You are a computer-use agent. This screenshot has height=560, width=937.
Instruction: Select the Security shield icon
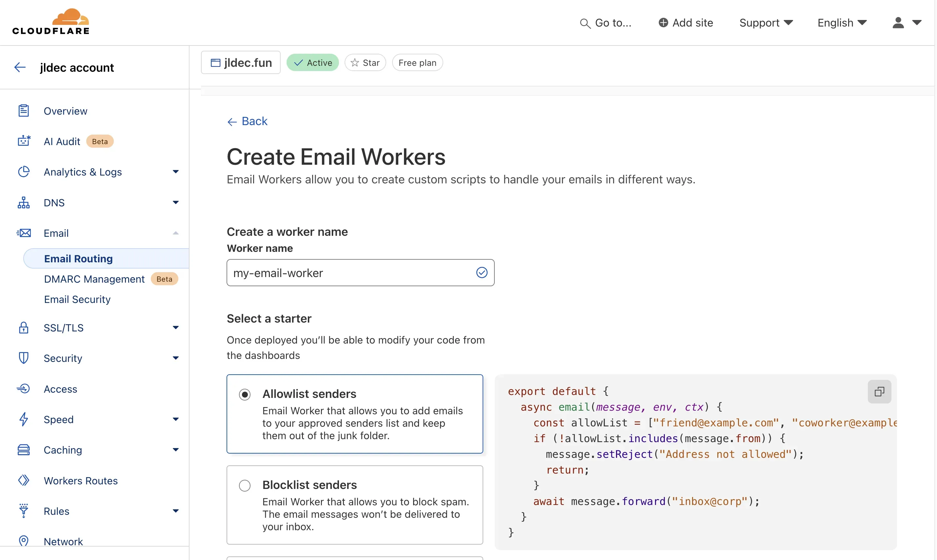tap(23, 358)
